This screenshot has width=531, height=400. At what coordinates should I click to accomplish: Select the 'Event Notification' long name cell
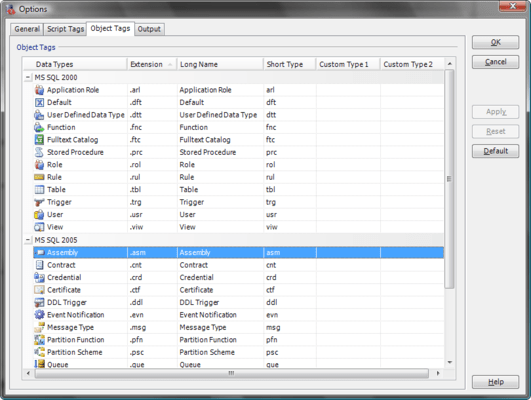tap(220, 315)
